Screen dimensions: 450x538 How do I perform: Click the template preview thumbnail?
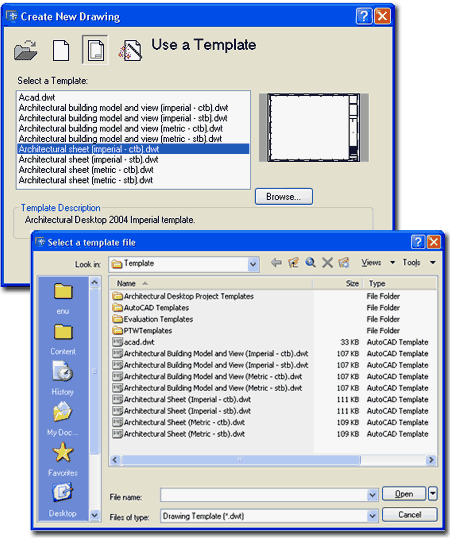(x=314, y=127)
